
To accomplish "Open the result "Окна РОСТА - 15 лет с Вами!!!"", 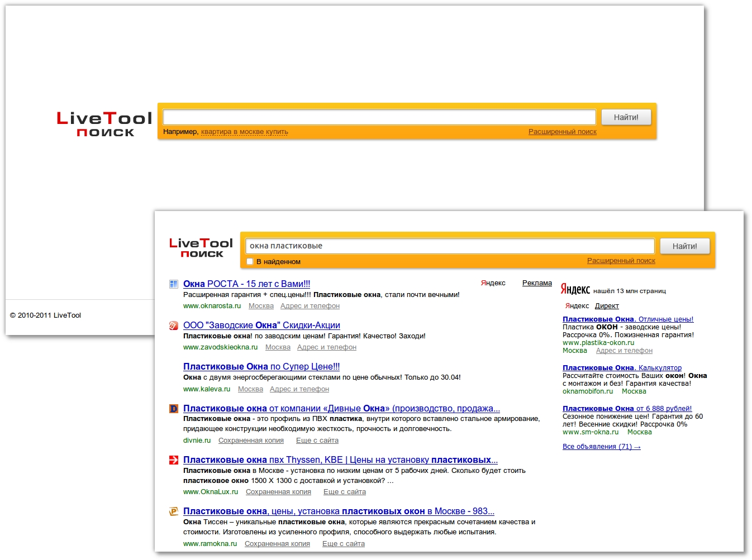I will [x=247, y=284].
